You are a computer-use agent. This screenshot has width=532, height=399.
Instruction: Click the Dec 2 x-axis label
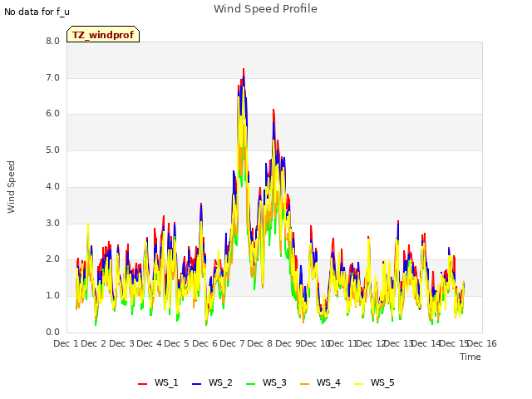click(94, 343)
